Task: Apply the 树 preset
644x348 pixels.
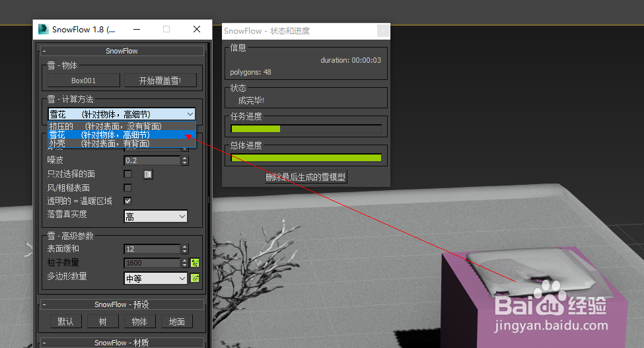Action: tap(102, 322)
